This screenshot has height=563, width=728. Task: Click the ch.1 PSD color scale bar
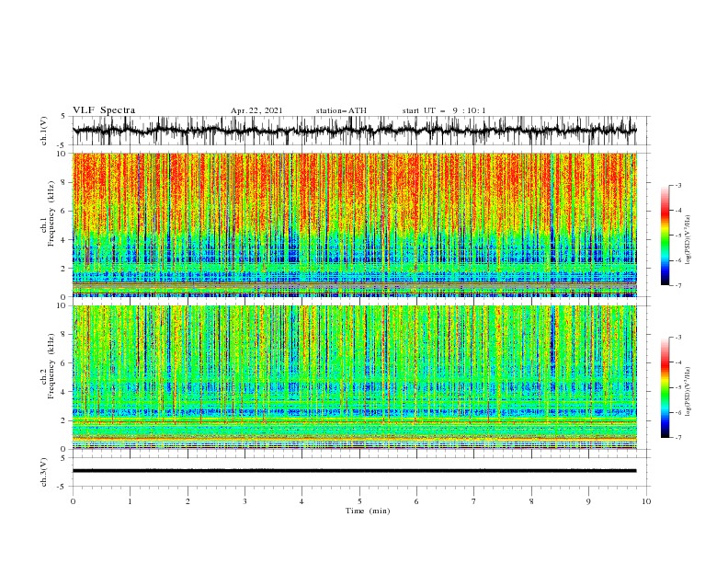tap(665, 235)
